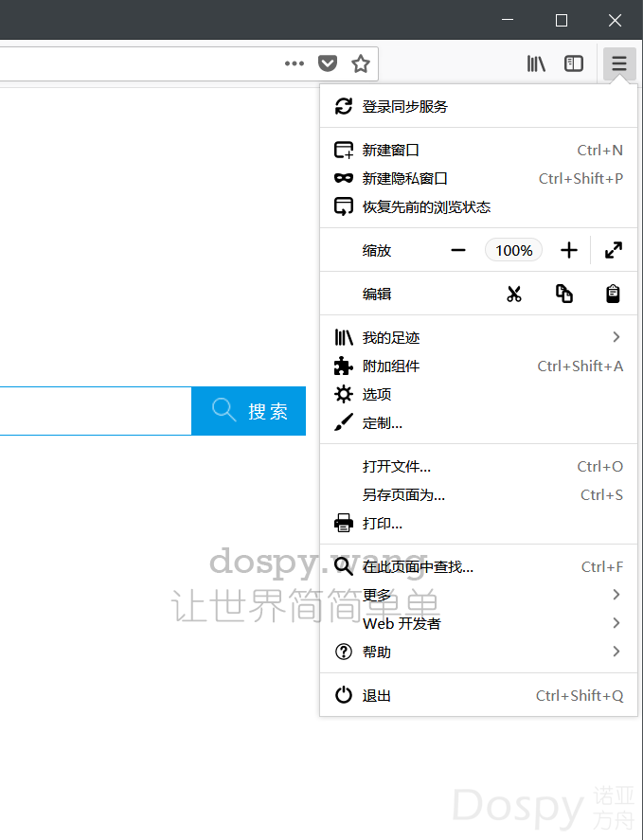Screen dimensions: 643x840
Task: Toggle the sidebar view icon
Action: tap(574, 63)
